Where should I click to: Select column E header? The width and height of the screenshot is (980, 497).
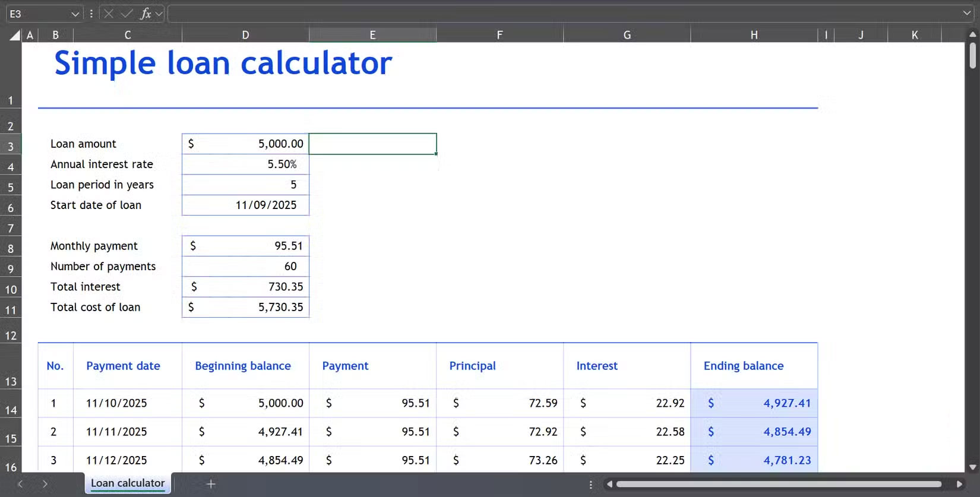tap(372, 35)
